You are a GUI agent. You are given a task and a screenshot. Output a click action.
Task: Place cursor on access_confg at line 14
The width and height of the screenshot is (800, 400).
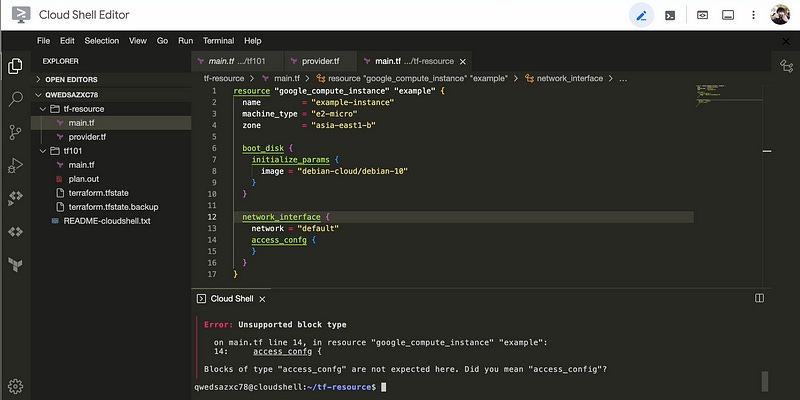point(279,240)
